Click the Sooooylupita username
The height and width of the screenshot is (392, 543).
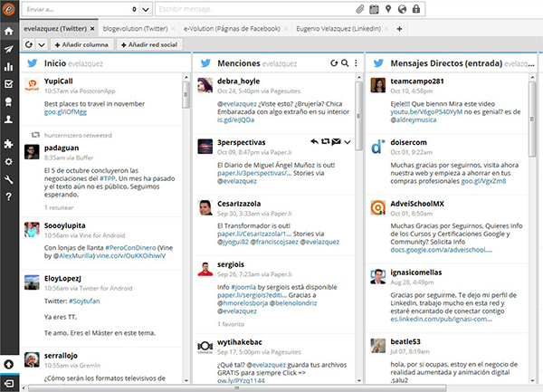65,225
